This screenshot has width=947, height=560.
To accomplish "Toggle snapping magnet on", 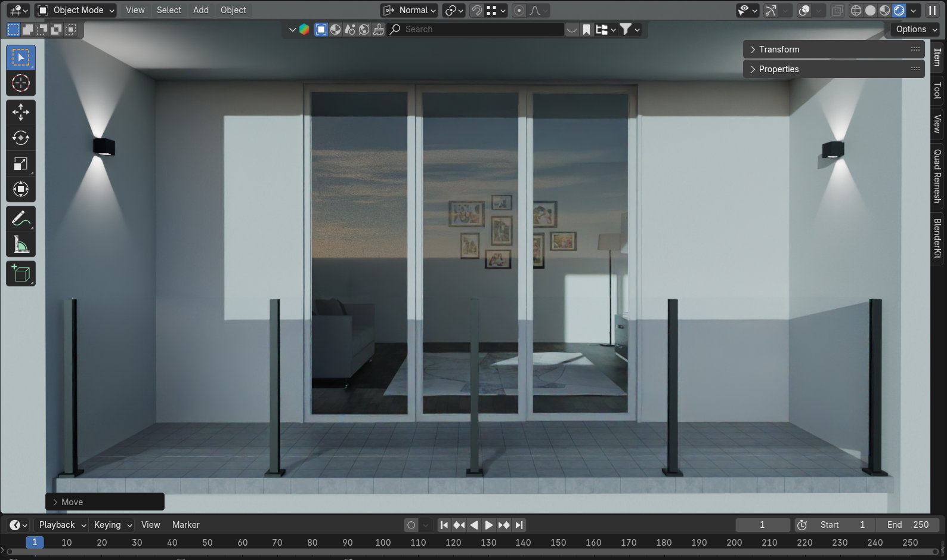I will (x=476, y=10).
